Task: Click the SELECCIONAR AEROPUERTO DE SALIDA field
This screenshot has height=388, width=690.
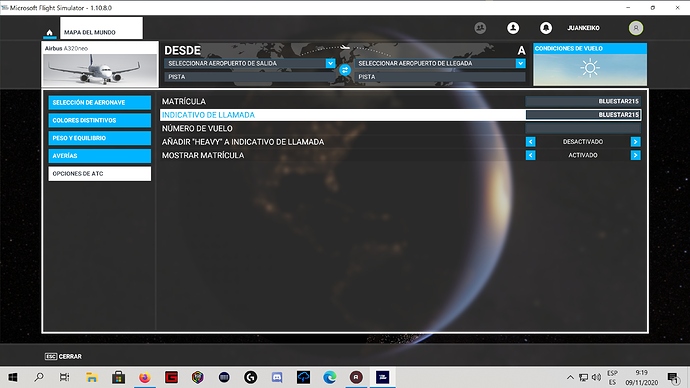Action: click(250, 63)
